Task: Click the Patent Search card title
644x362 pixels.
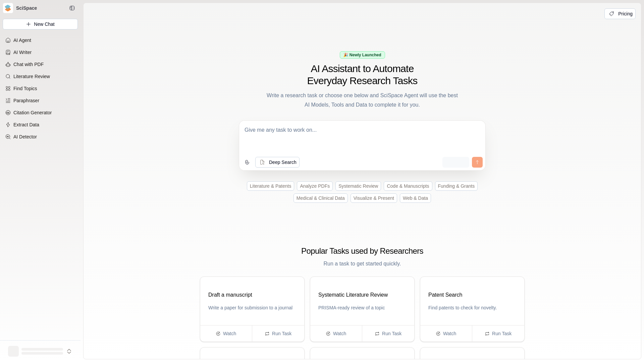Action: click(x=445, y=295)
